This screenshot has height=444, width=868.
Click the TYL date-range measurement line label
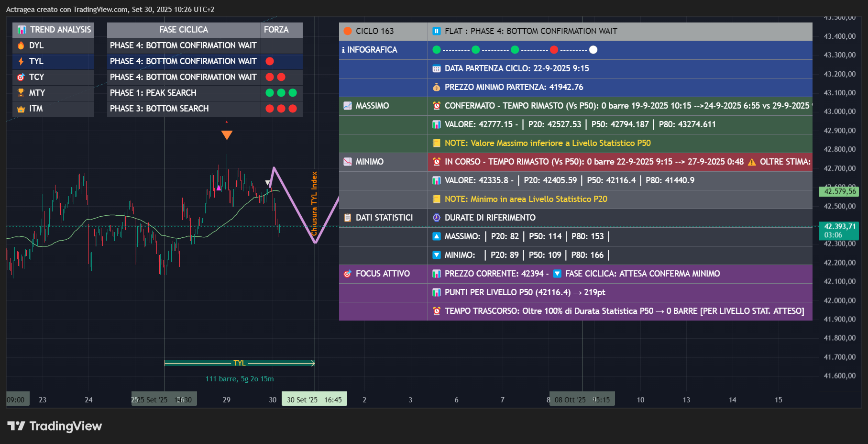tap(240, 363)
